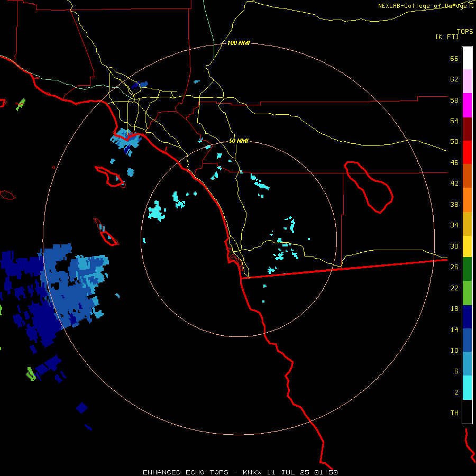This screenshot has width=476, height=476.
Task: Click the legend value 62
Action: (x=454, y=79)
